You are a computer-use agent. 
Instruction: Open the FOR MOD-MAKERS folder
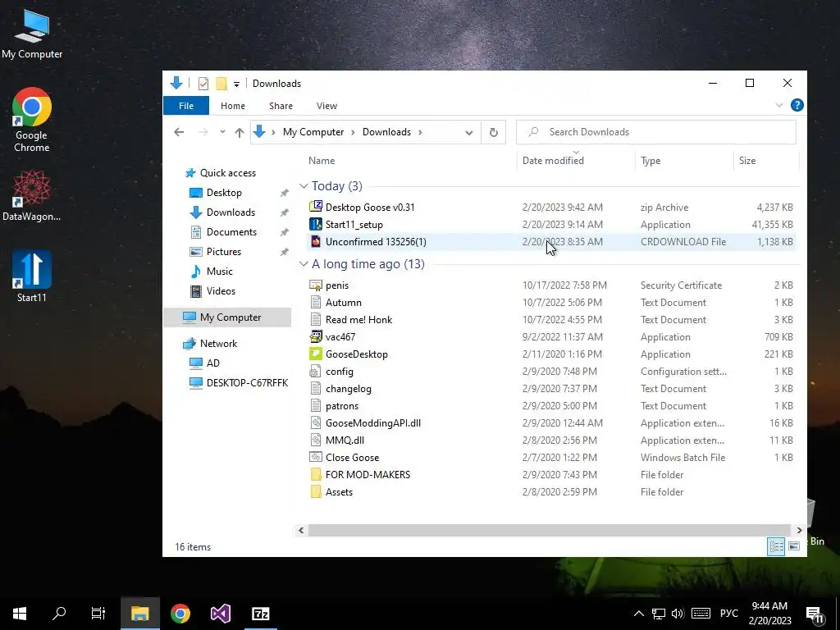(x=367, y=475)
